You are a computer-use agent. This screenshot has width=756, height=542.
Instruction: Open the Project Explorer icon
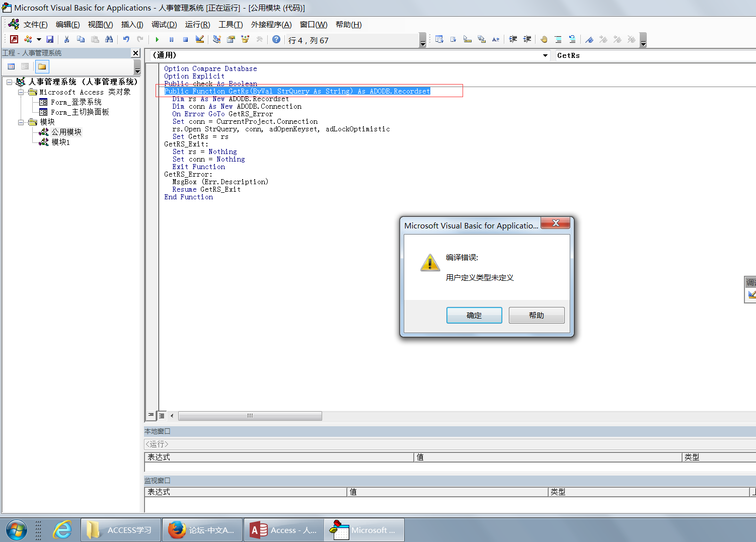[217, 39]
